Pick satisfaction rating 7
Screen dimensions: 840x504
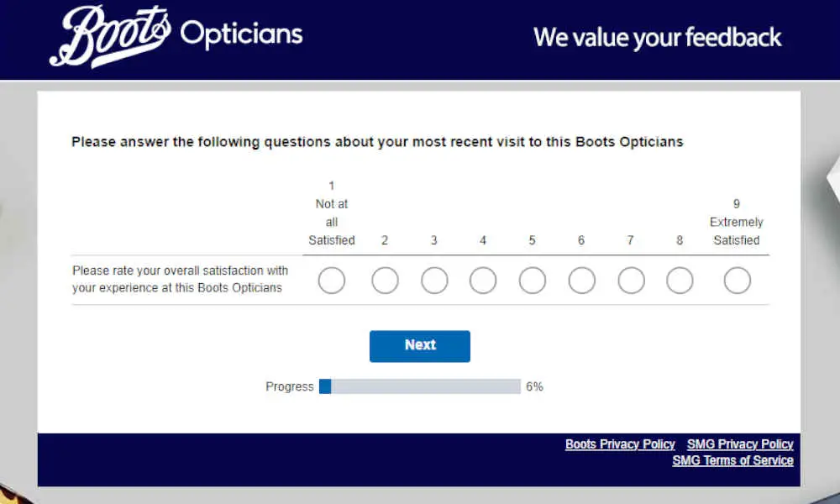click(631, 281)
